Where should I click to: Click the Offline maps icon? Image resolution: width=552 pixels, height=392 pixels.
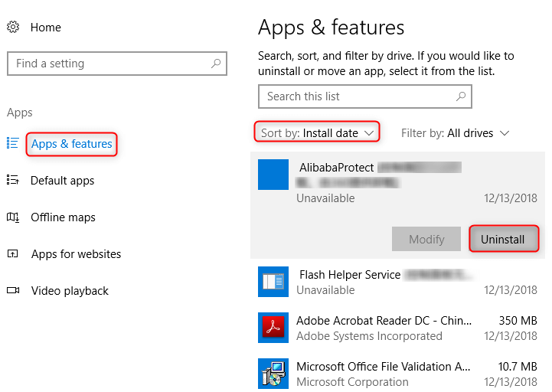13,217
